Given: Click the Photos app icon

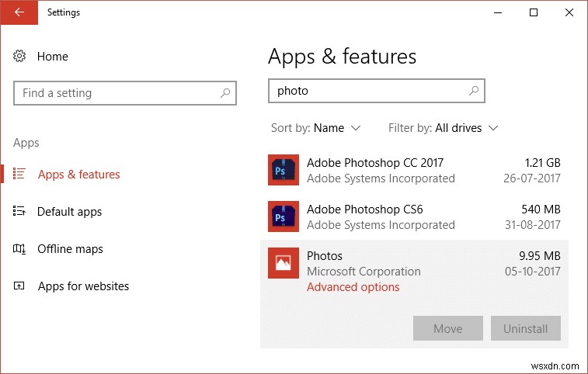Looking at the screenshot, I should pos(283,263).
